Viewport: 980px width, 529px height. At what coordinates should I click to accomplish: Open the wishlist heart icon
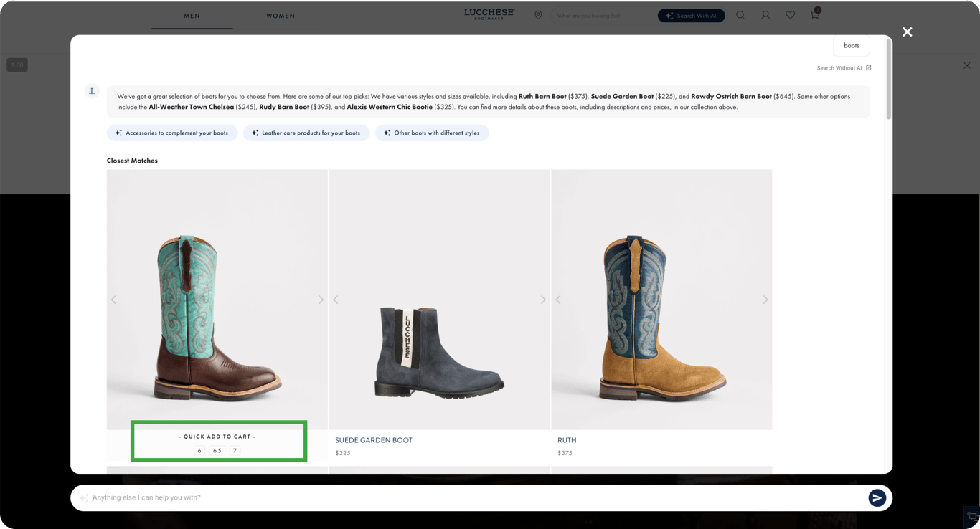pyautogui.click(x=790, y=15)
